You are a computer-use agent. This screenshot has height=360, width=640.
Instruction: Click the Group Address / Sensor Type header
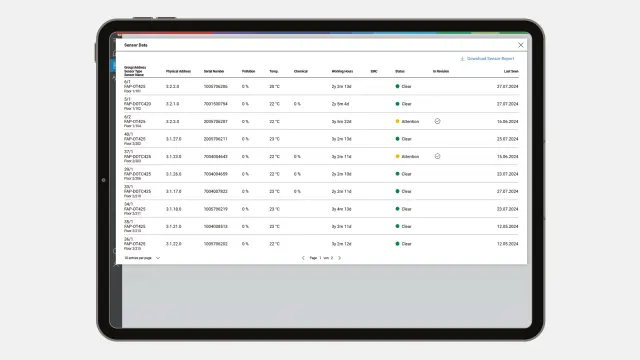135,71
